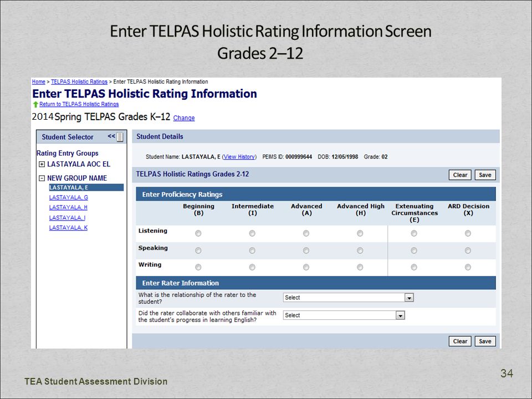Click the Beginning (B) column header

coord(198,209)
